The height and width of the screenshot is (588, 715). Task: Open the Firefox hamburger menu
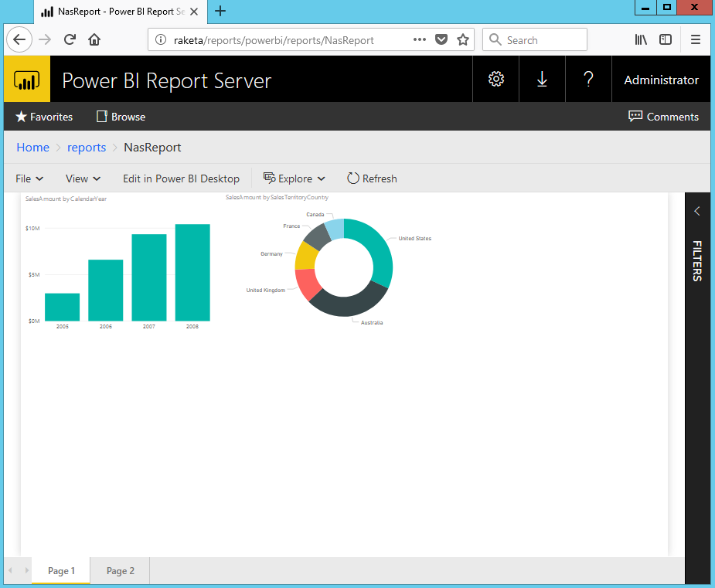(696, 39)
